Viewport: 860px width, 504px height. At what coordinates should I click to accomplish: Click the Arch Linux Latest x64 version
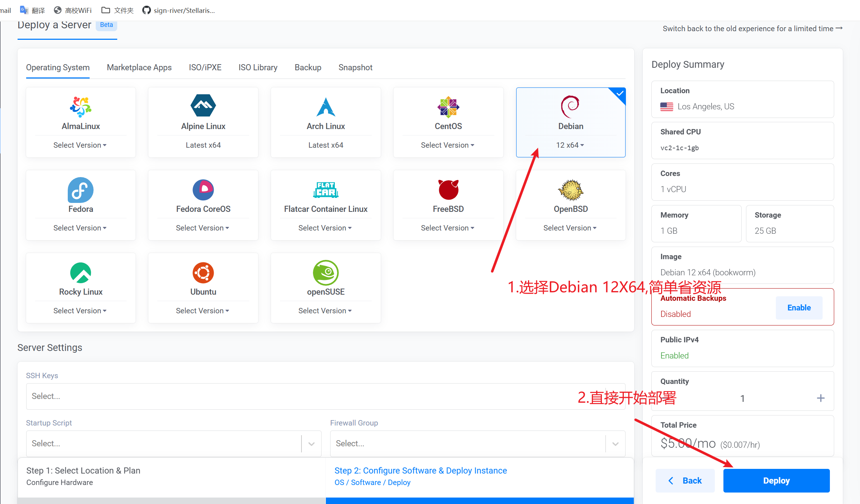click(326, 145)
